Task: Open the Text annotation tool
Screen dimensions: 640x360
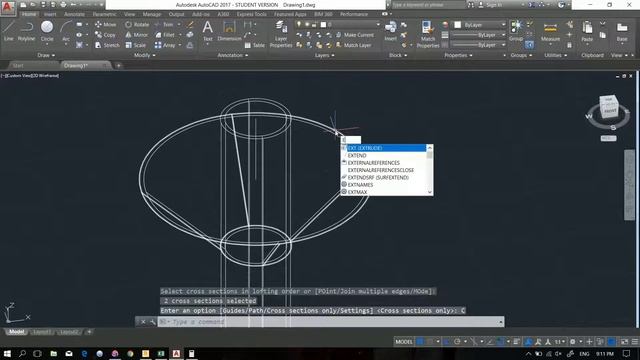Action: [x=207, y=31]
